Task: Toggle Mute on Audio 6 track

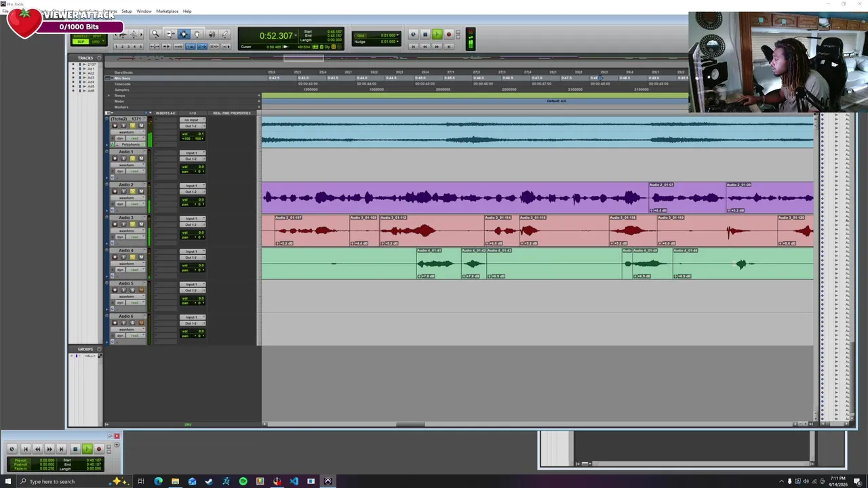Action: coord(141,323)
